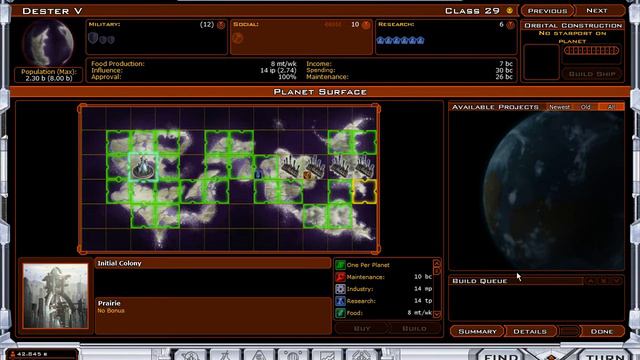
Task: Click the One Per Planet green icon
Action: (340, 265)
